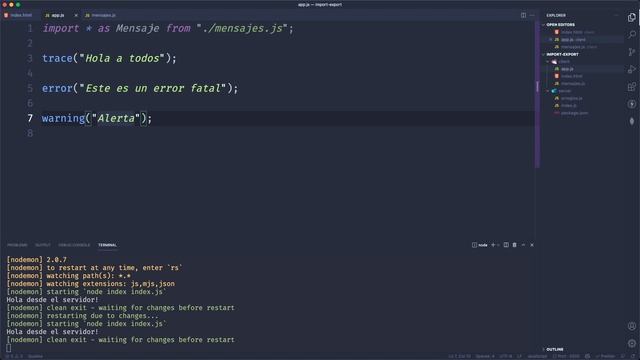Collapse the IMPORT-EXPORT folder section
This screenshot has width=640, height=360.
coord(562,54)
